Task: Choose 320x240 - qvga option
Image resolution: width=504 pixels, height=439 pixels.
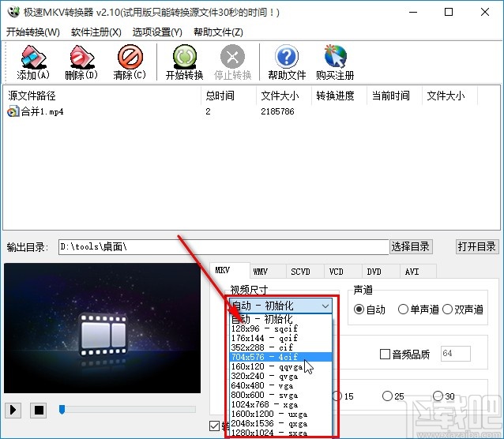Action: [x=281, y=376]
